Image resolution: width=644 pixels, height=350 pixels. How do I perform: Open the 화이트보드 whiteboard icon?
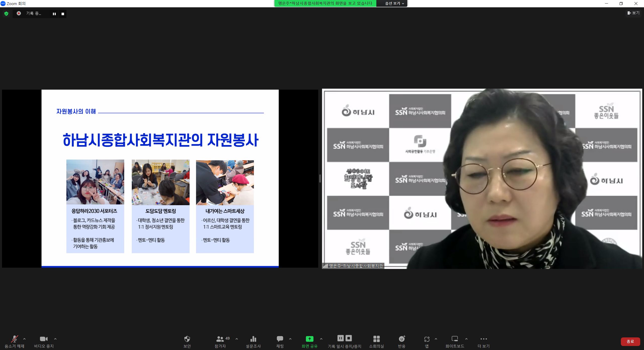click(455, 339)
